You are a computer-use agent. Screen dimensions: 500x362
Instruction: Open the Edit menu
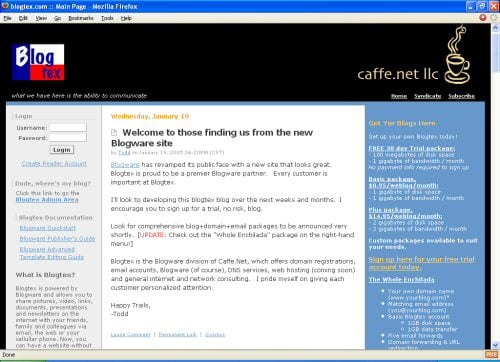pos(23,18)
